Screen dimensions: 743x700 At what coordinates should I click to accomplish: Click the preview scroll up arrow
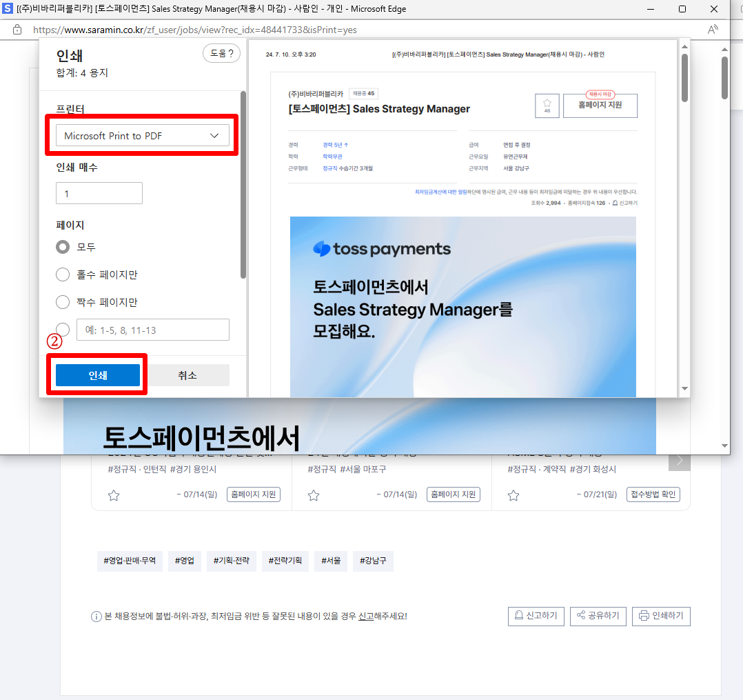(684, 46)
